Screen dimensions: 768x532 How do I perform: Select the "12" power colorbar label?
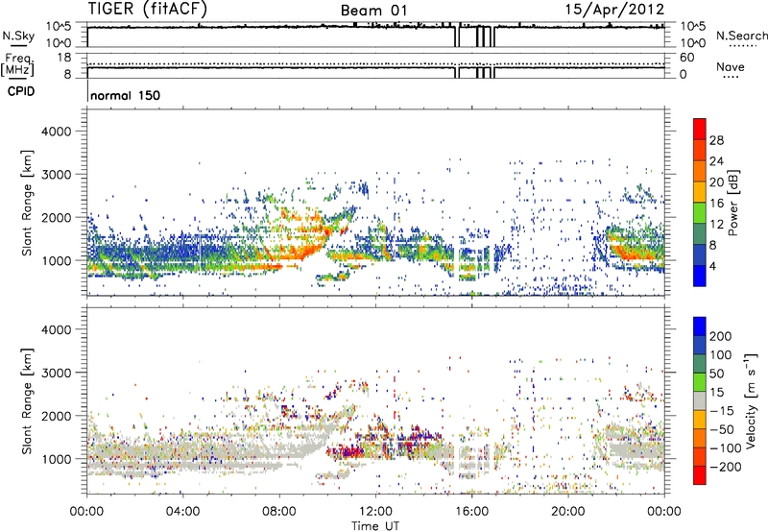click(x=716, y=225)
